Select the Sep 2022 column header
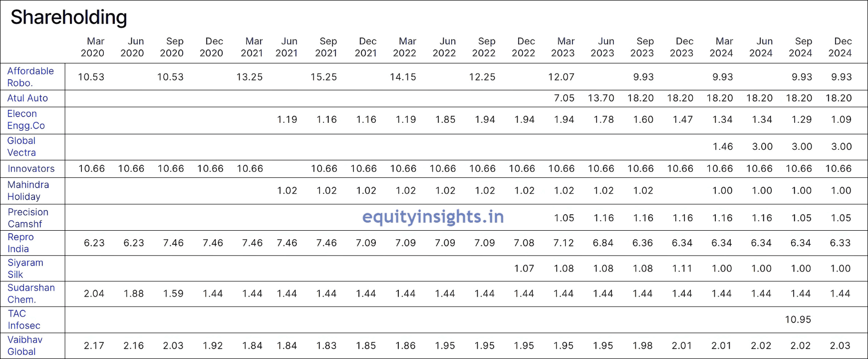This screenshot has height=359, width=868. coord(484,47)
